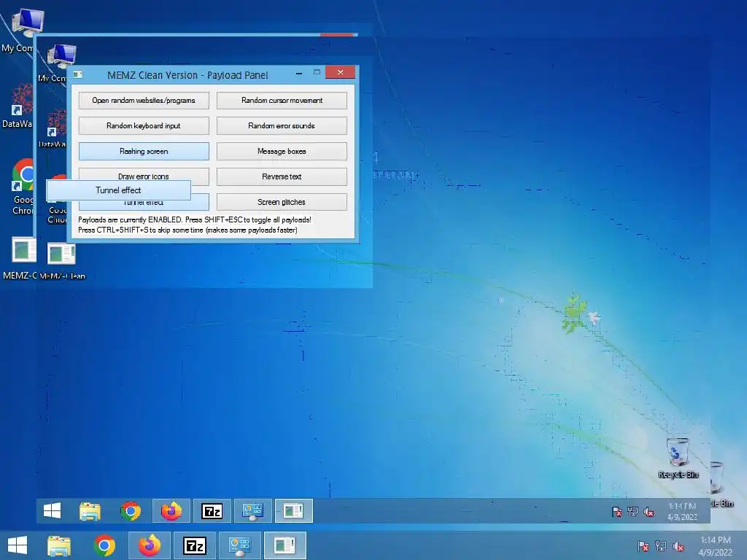Click the muted volume icon in bottom tray

pos(678,546)
